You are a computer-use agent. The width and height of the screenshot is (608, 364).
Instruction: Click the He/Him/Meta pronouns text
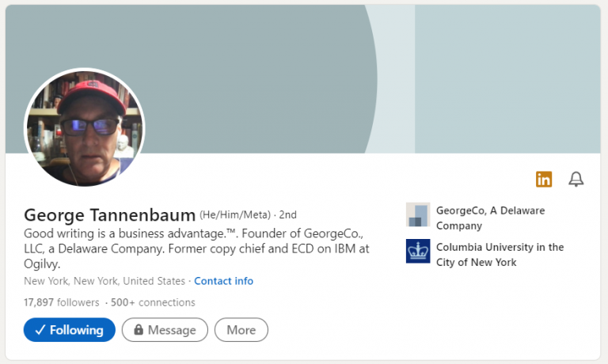coord(234,214)
